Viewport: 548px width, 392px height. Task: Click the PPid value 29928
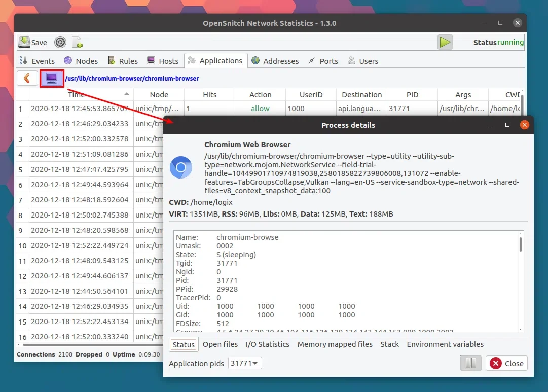click(227, 289)
